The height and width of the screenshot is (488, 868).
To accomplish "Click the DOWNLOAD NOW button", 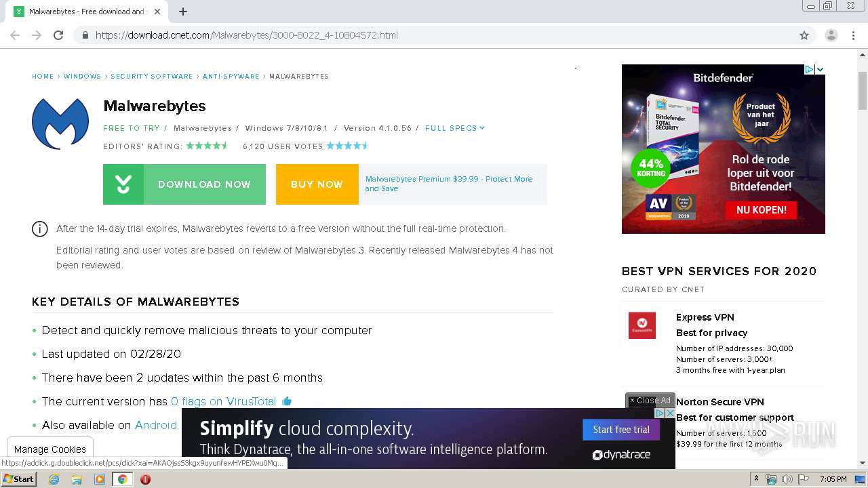I will (x=184, y=184).
